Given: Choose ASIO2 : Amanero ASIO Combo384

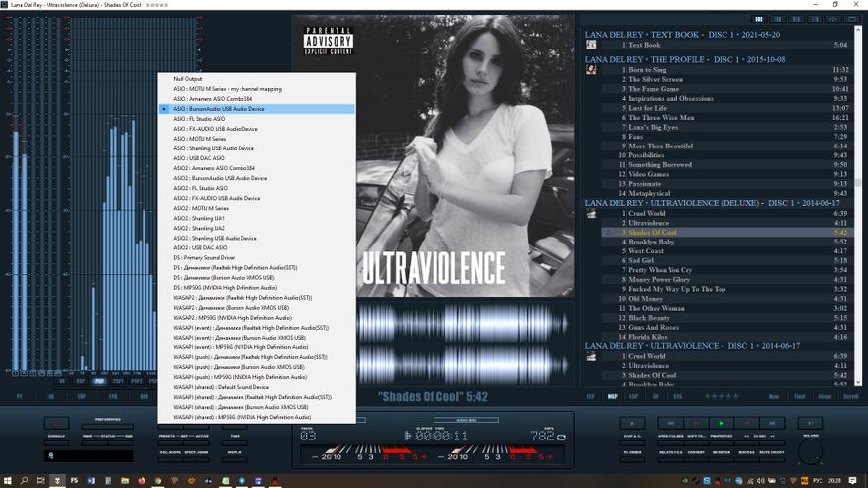Looking at the screenshot, I should 257,168.
